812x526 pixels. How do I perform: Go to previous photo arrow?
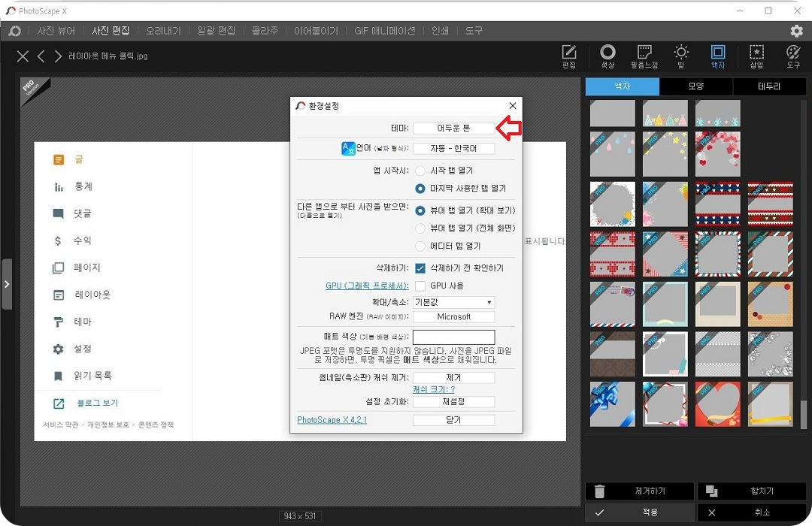41,56
